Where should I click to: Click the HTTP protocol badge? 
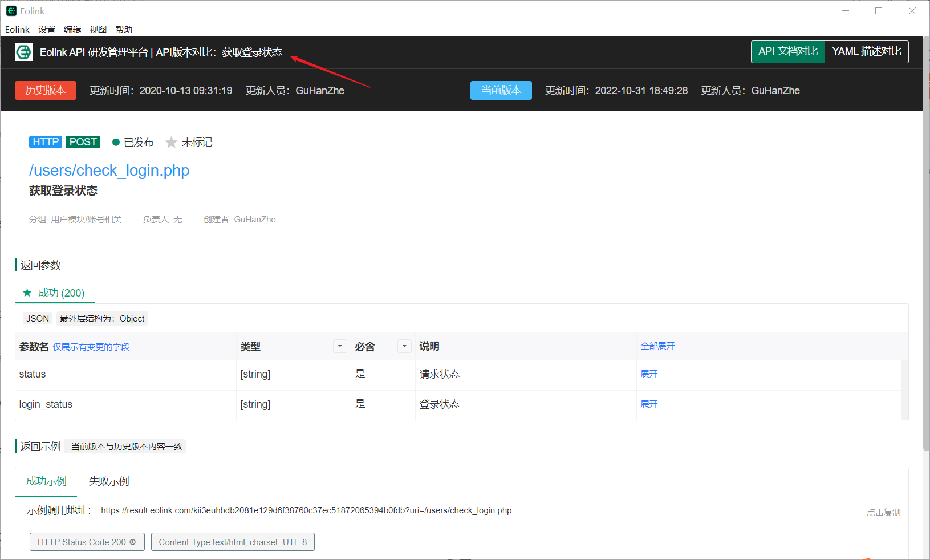[46, 142]
